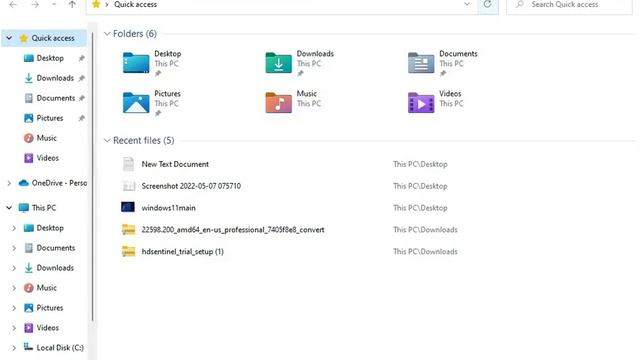640x360 pixels.
Task: Click the Search Quick access field
Action: [x=569, y=5]
